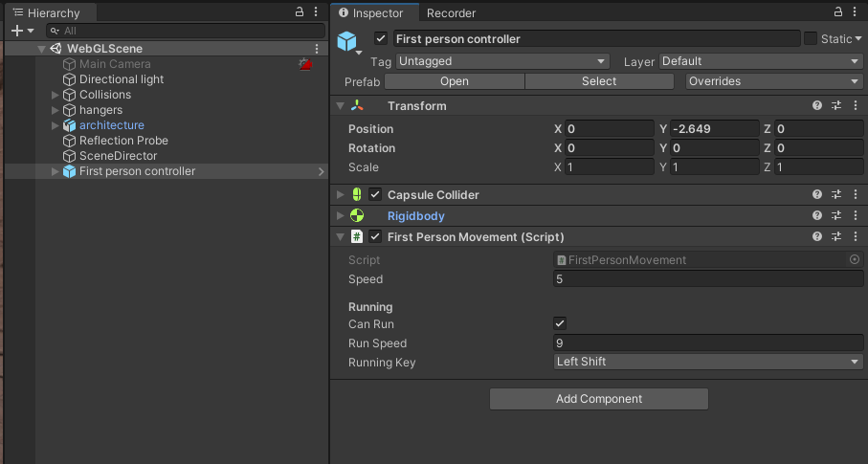Click the plus create-object button in Hierarchy
Viewport: 868px width, 464px height.
[x=17, y=31]
